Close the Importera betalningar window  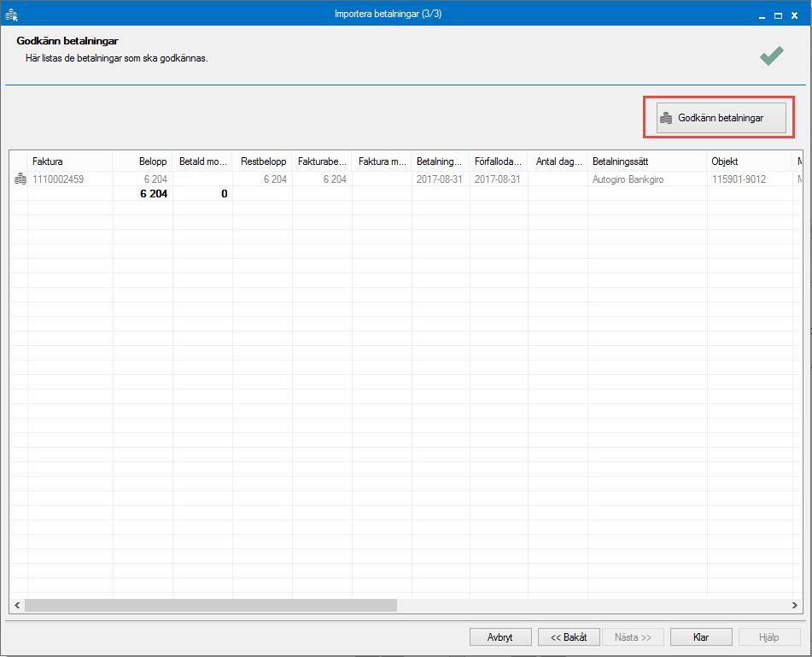point(794,16)
